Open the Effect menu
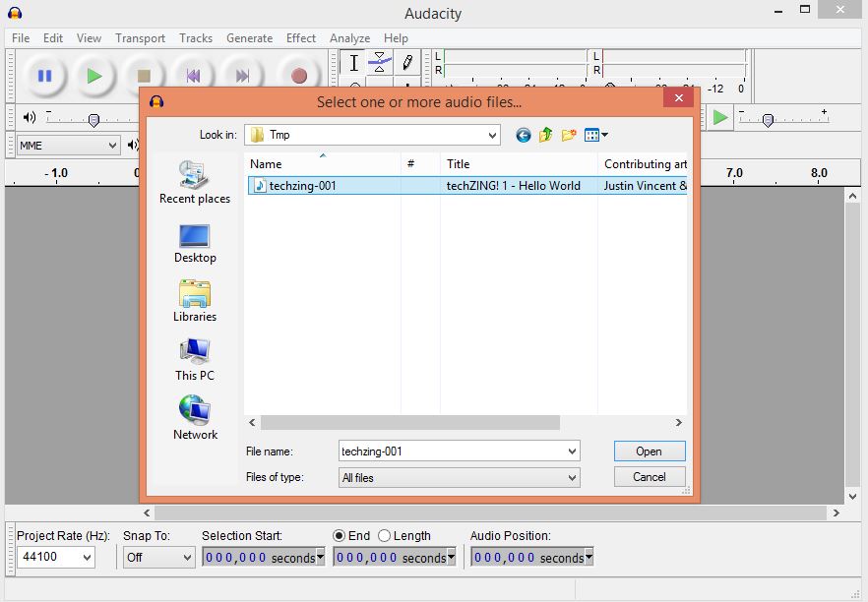The height and width of the screenshot is (602, 868). pos(300,38)
